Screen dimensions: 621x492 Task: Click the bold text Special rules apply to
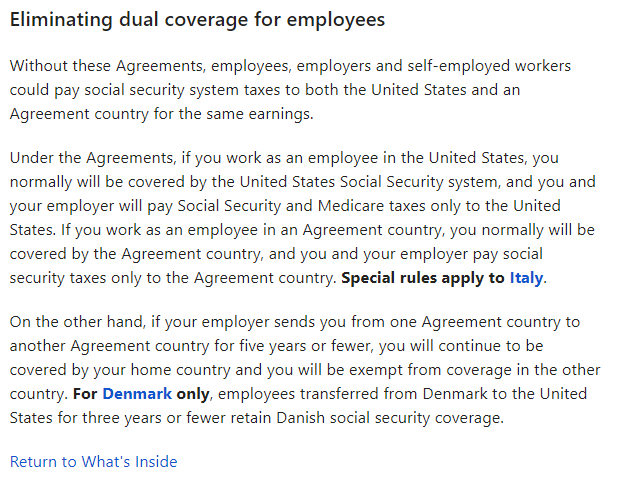click(x=423, y=278)
